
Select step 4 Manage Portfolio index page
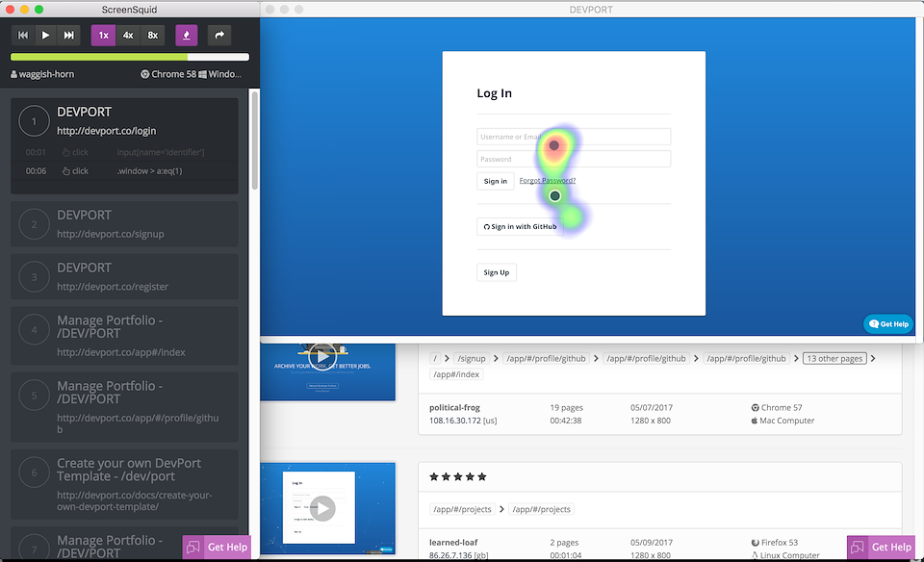[x=124, y=335]
